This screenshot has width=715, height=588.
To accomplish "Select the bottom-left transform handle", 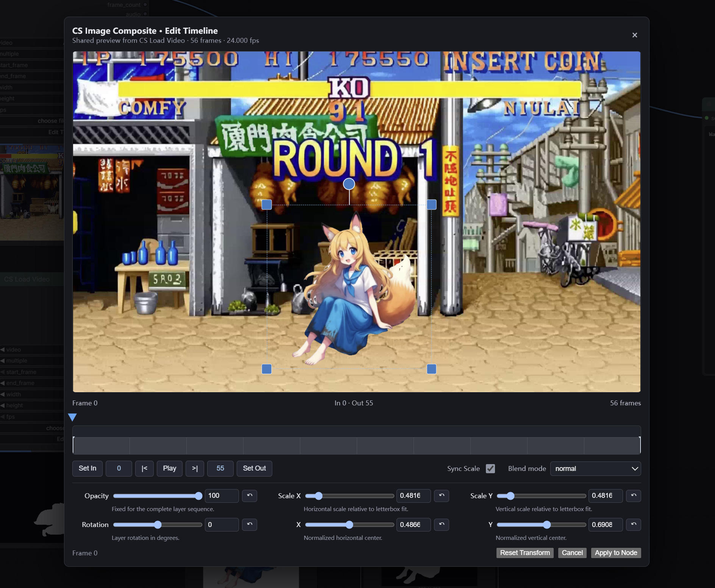I will click(x=267, y=369).
